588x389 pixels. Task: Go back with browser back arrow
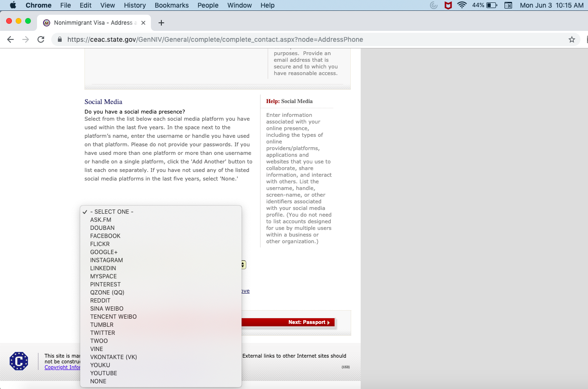10,39
